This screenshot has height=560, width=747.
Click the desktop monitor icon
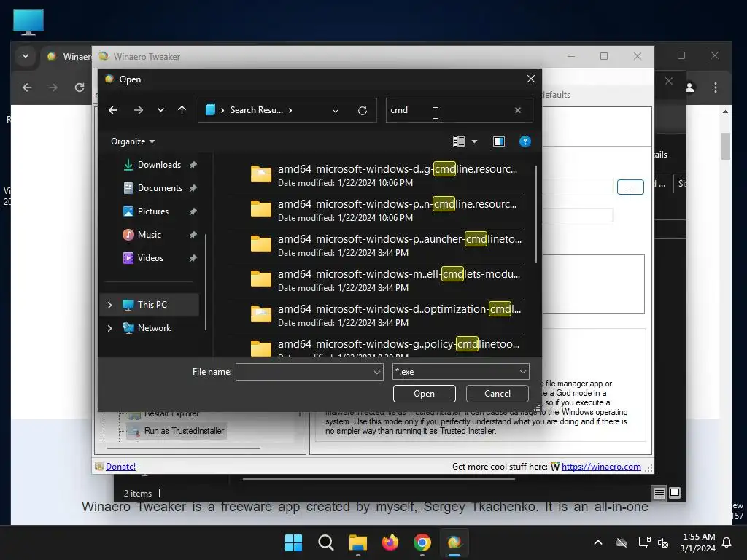(x=28, y=22)
